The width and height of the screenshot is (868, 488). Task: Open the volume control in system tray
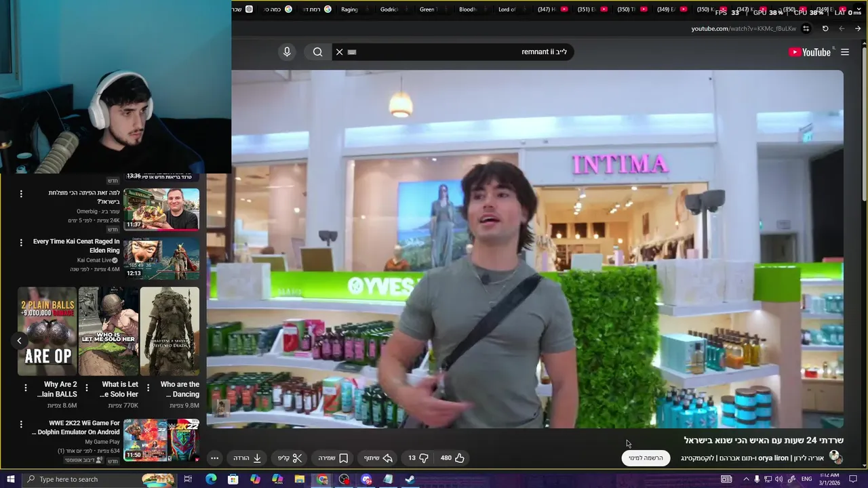[779, 479]
